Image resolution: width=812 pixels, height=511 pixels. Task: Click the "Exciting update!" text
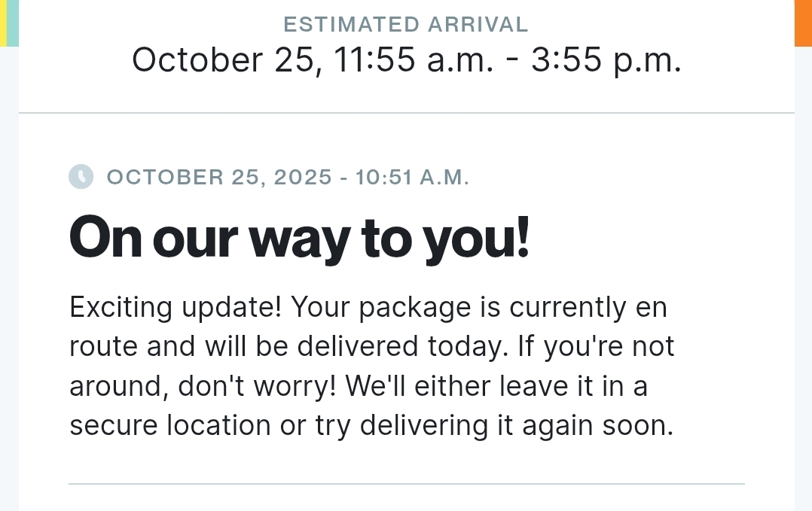click(x=176, y=308)
